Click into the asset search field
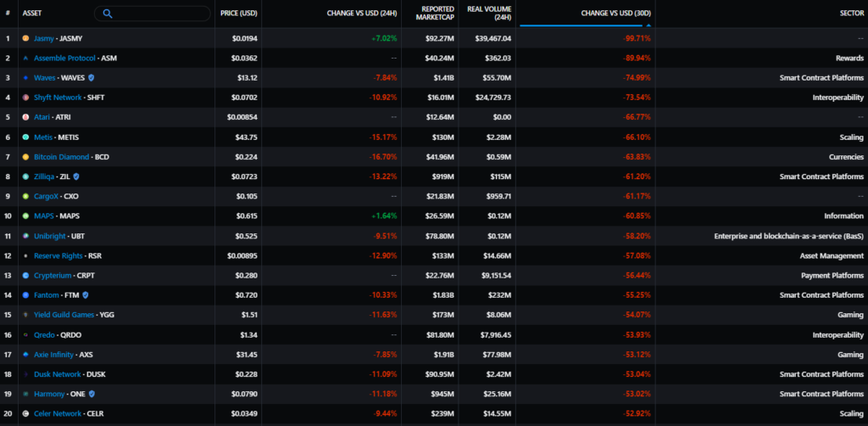 click(x=159, y=14)
